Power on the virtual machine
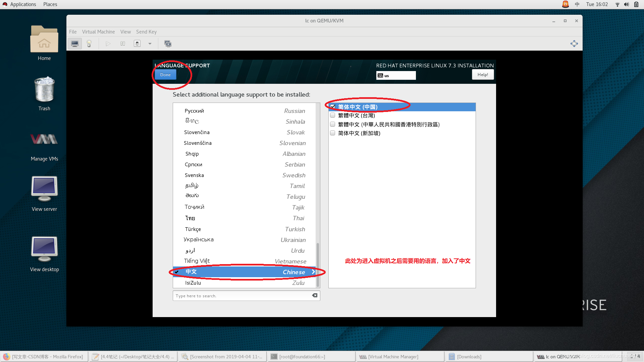 point(108,44)
